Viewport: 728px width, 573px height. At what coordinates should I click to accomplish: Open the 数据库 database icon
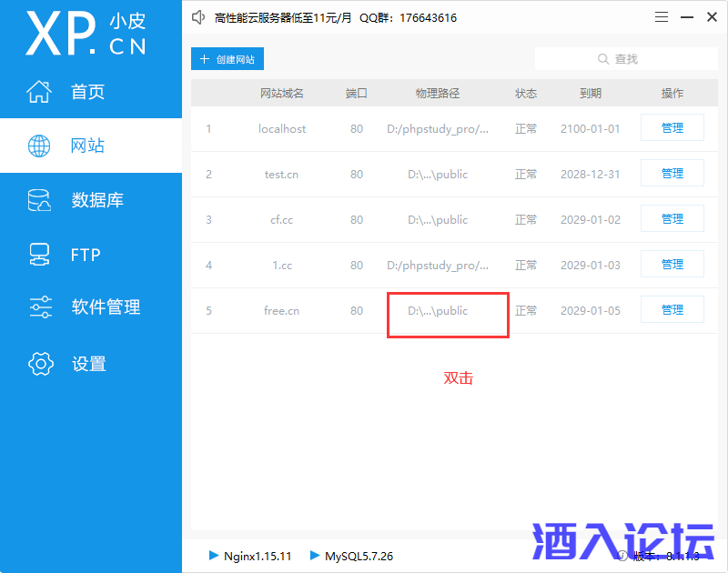(x=39, y=200)
